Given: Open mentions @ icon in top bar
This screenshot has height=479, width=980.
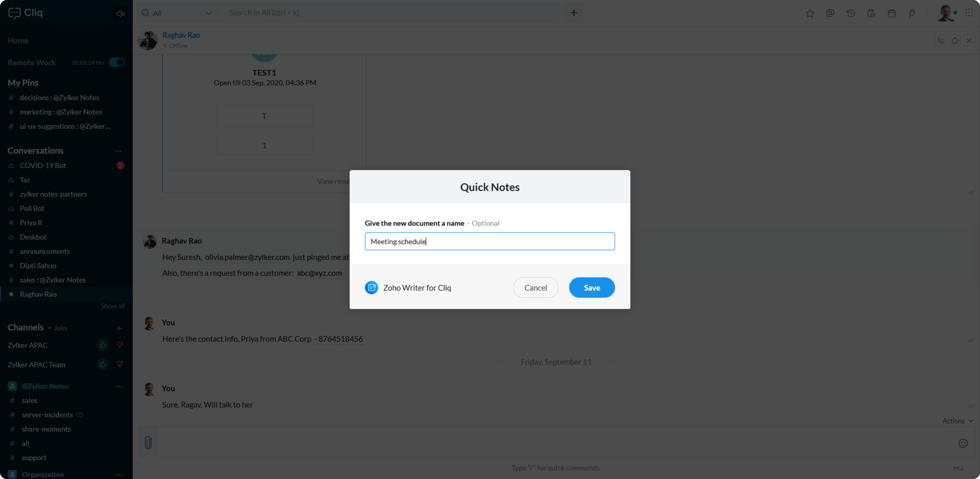Looking at the screenshot, I should click(830, 13).
